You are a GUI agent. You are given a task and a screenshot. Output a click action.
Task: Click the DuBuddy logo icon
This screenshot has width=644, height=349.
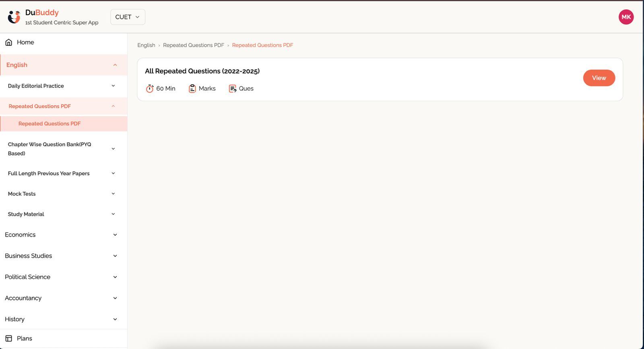click(x=14, y=17)
